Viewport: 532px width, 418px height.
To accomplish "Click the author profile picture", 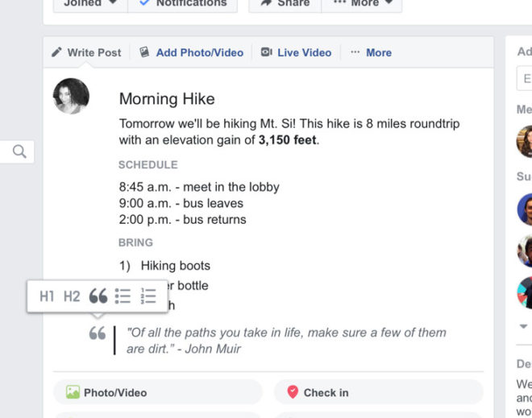I will tap(71, 96).
